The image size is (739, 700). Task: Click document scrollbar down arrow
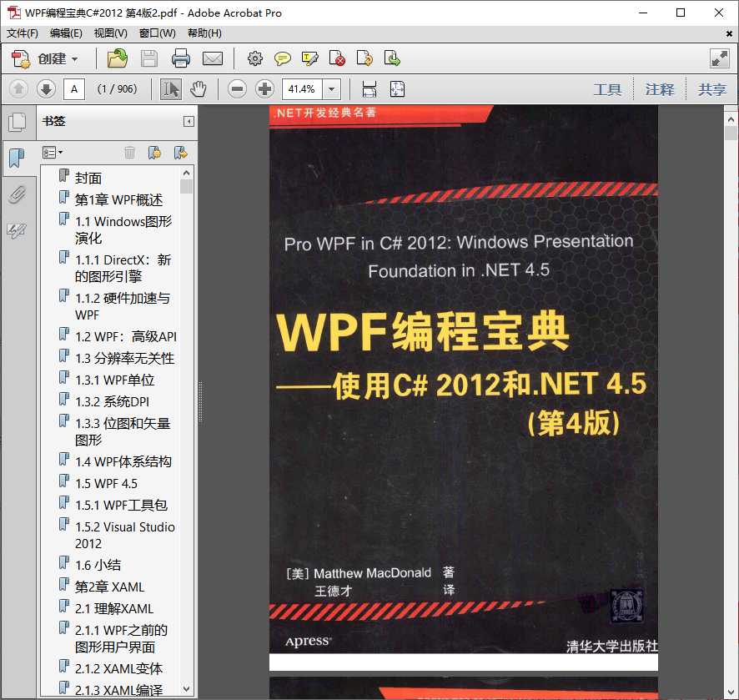coord(731,692)
